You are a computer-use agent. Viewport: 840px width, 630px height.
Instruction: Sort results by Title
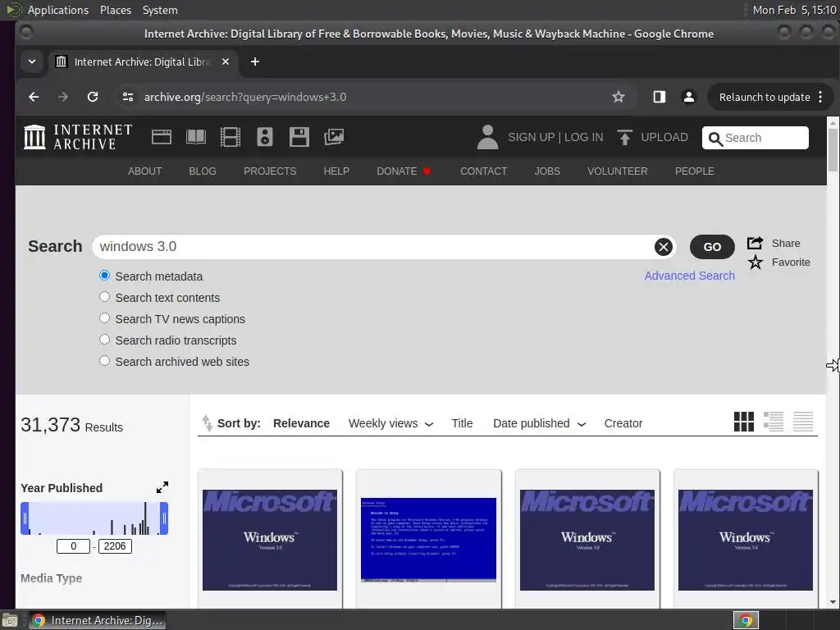[462, 423]
